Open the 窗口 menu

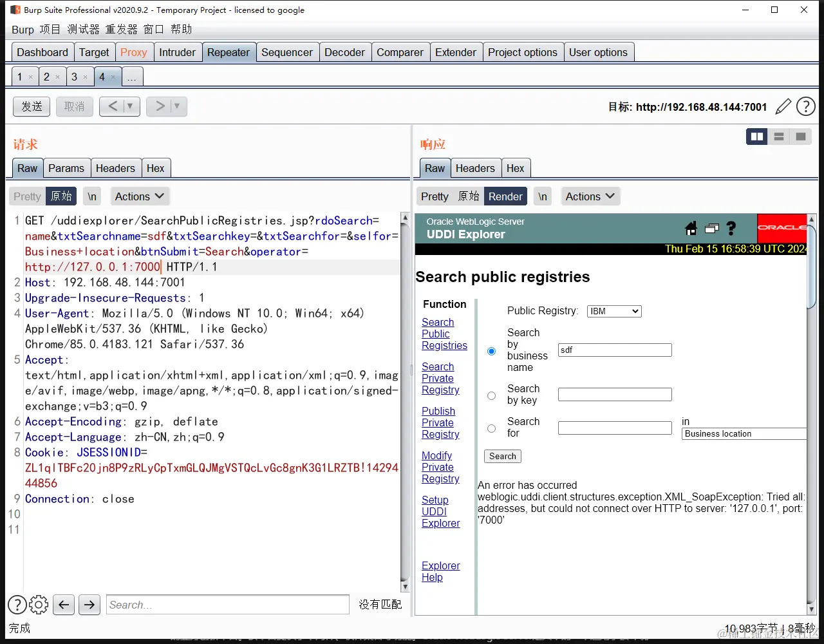tap(154, 30)
